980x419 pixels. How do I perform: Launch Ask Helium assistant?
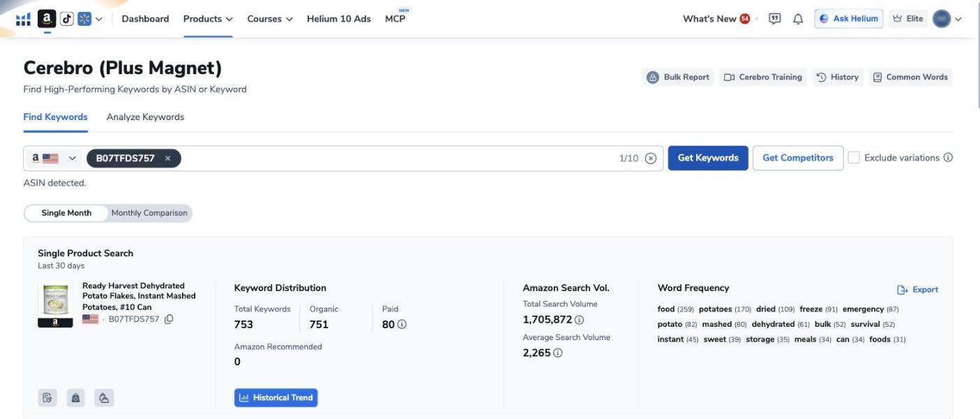[848, 19]
